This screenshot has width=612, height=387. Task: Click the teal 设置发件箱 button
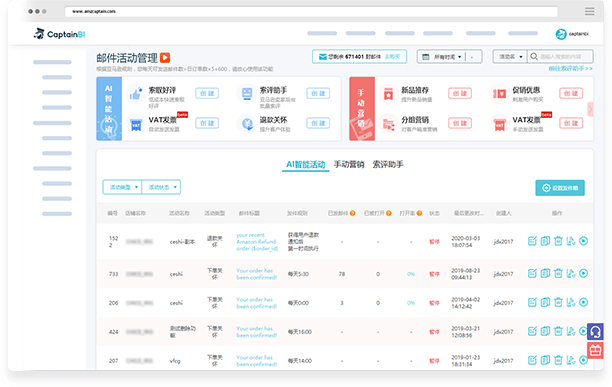(x=560, y=188)
